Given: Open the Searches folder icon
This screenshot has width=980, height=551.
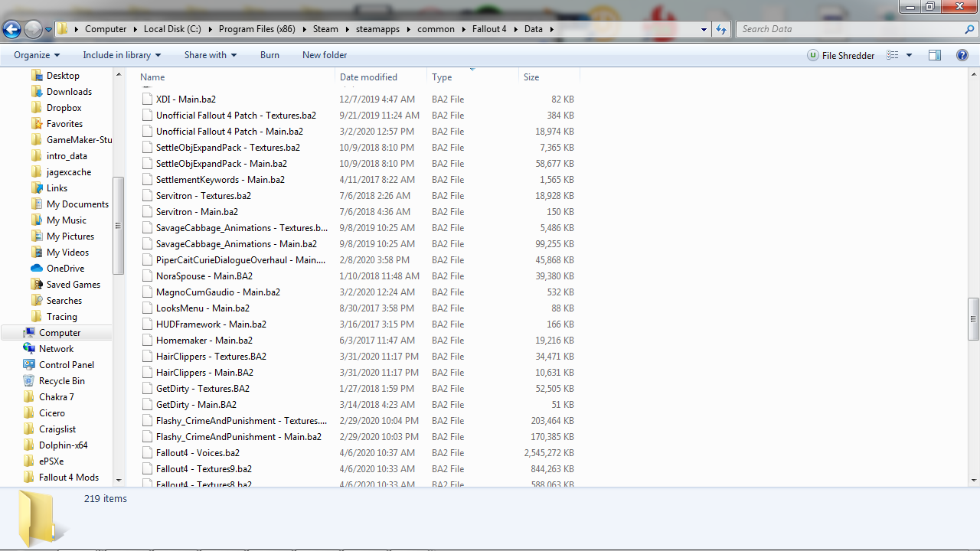Looking at the screenshot, I should [36, 301].
